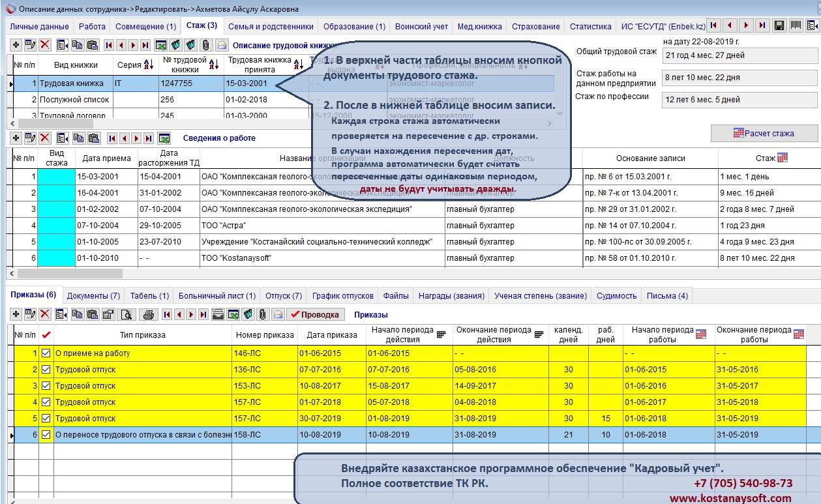Jump to the first employee in top-right navigation

click(715, 25)
